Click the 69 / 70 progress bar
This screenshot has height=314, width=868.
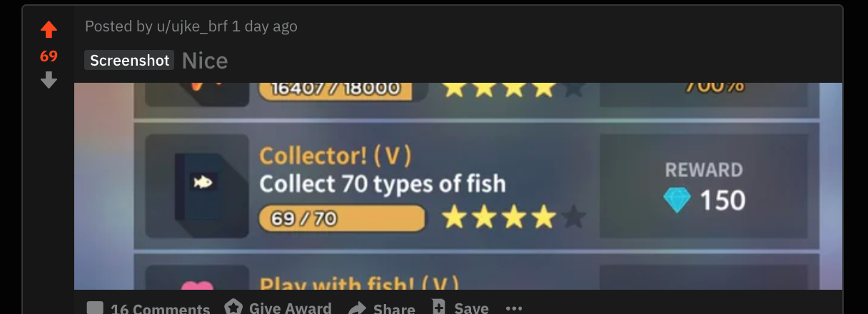[342, 218]
